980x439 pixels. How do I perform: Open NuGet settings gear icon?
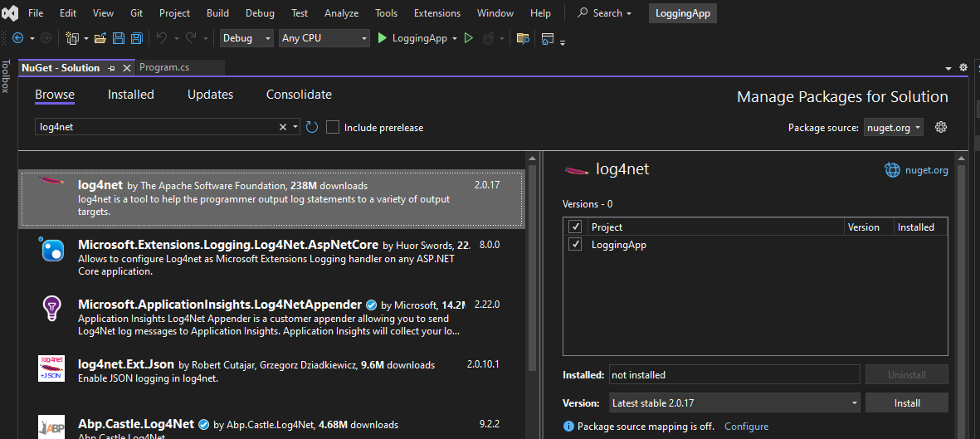coord(941,127)
